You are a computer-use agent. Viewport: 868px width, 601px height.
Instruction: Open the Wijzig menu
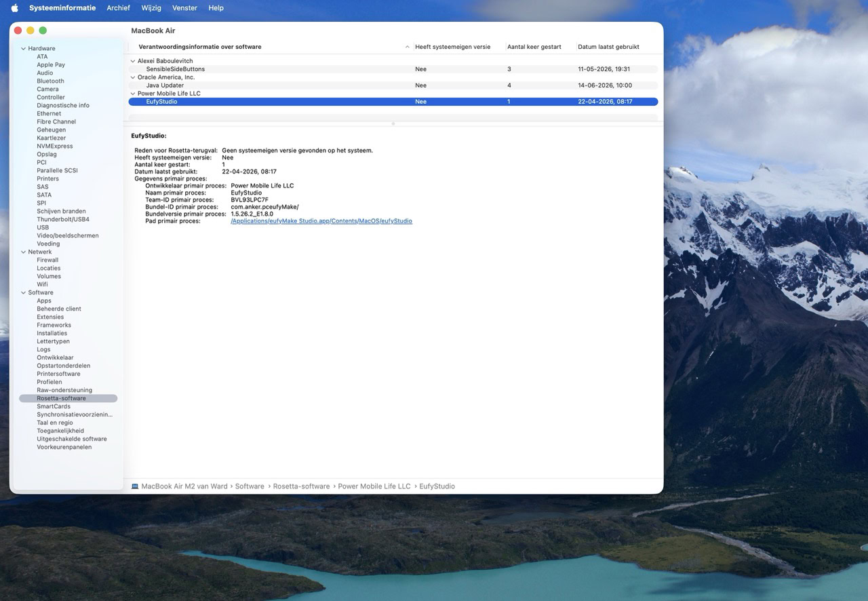pos(151,8)
